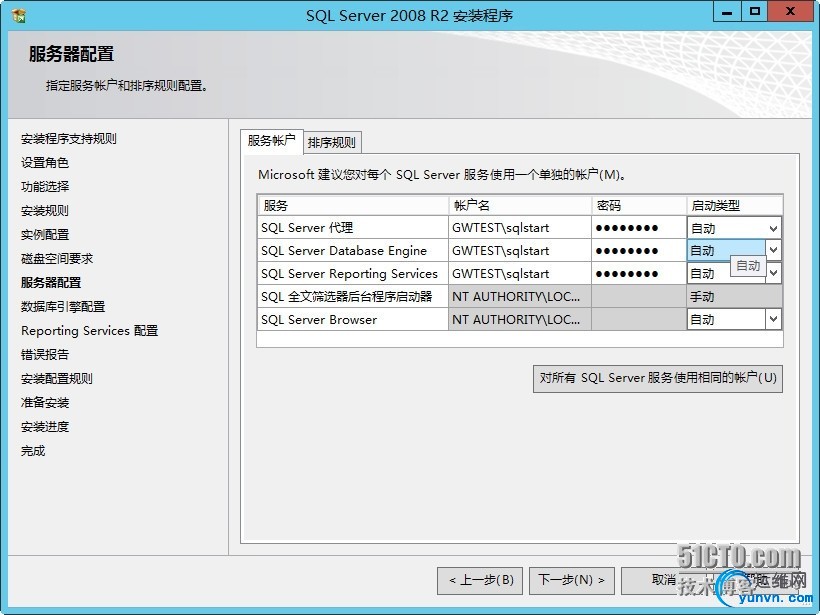
Task: Click 手动 startup type cell
Action: pos(734,297)
